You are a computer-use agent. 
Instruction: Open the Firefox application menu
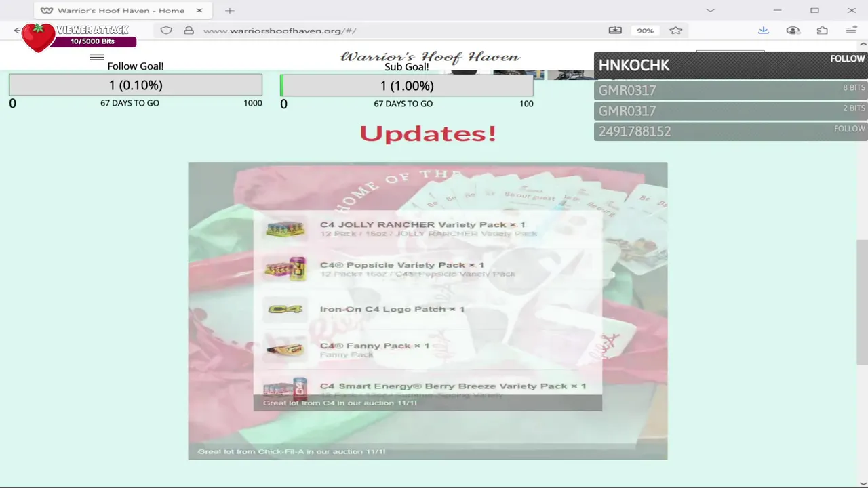[x=852, y=30]
